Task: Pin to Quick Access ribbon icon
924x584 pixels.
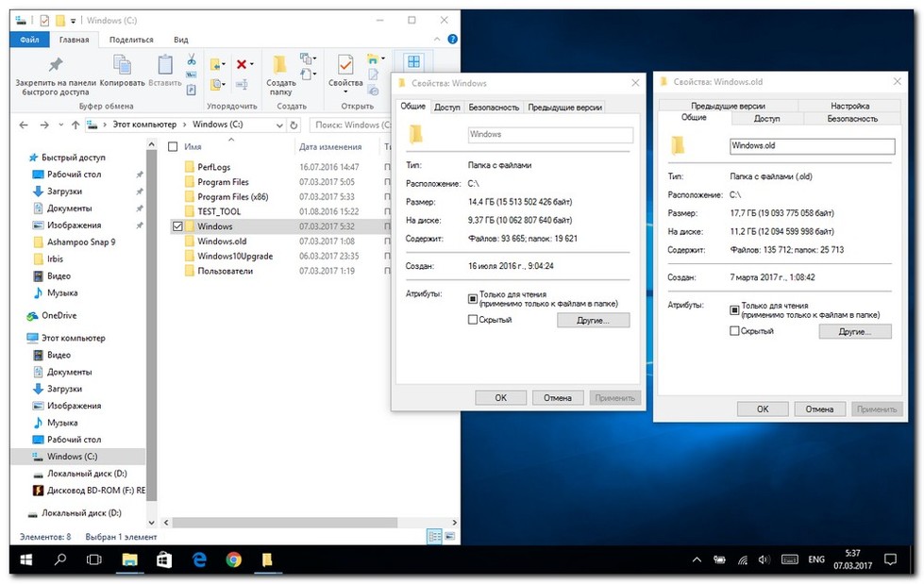Action: (x=56, y=65)
